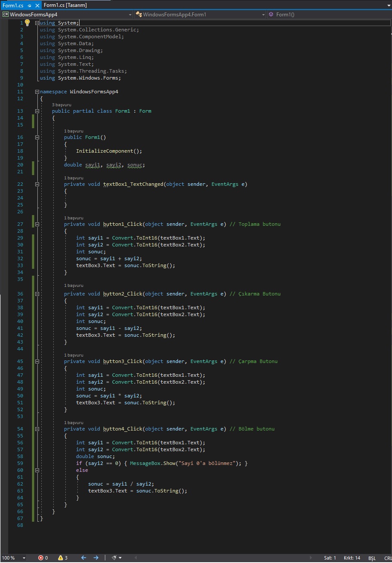Collapse the else block at line 60

tap(37, 470)
